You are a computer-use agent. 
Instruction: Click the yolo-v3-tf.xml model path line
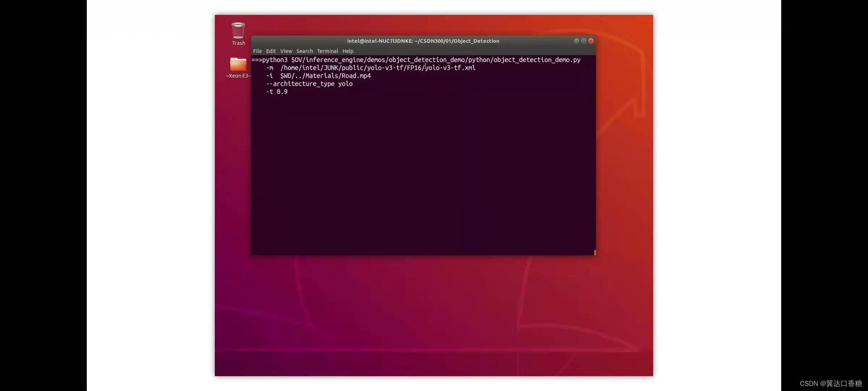pos(371,68)
